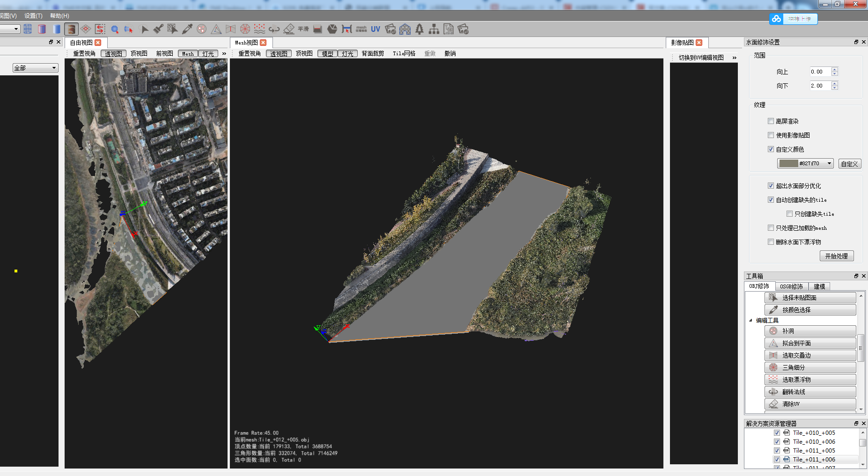868x476 pixels.
Task: Use the 翻转法线 flip-normals tool
Action: (x=810, y=391)
